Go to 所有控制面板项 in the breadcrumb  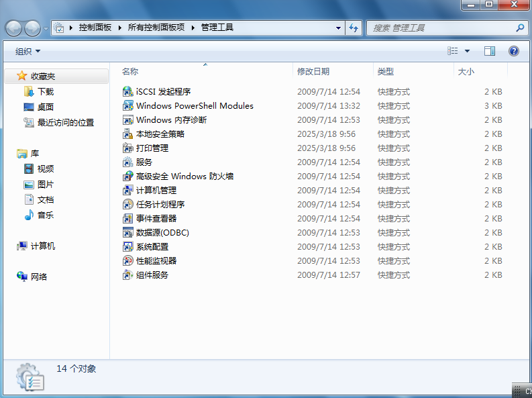[156, 28]
